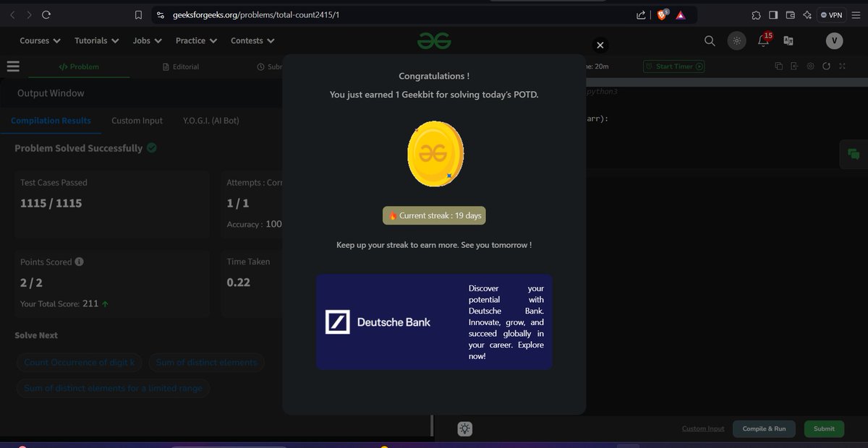Click the Time Taken 0.22 value
This screenshot has width=868, height=448.
[239, 282]
